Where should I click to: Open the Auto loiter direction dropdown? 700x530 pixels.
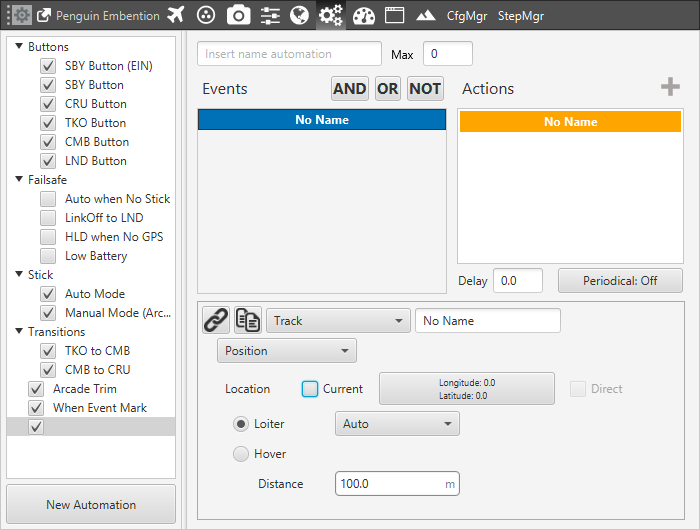397,424
